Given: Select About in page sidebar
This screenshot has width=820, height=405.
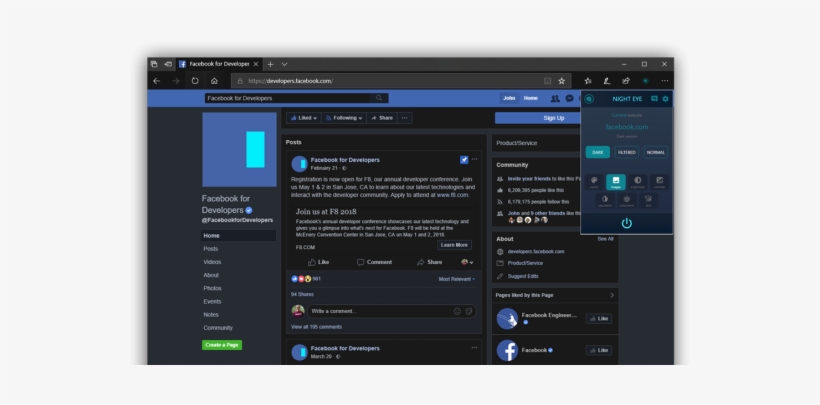Looking at the screenshot, I should (211, 275).
